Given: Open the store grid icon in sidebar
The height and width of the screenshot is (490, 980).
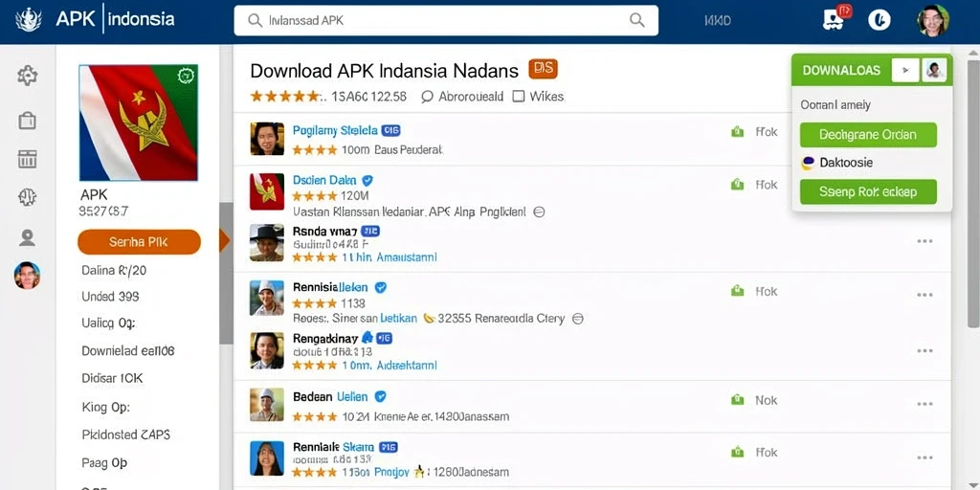Looking at the screenshot, I should pos(27,159).
